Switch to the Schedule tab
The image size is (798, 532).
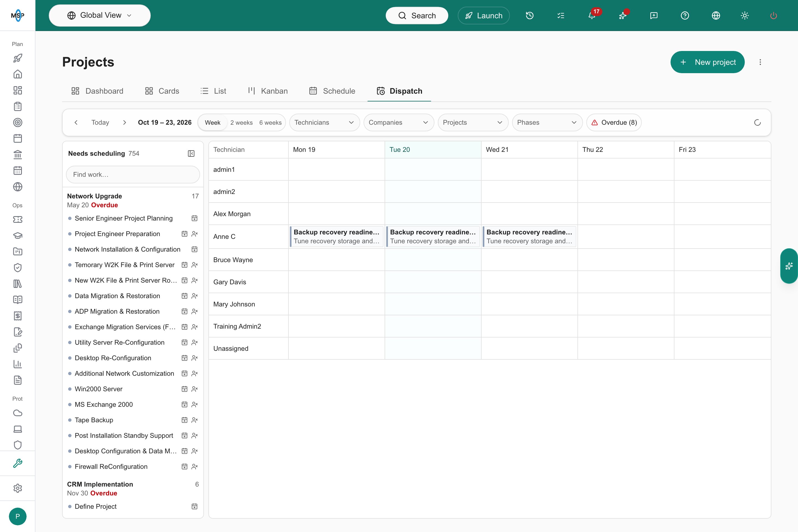[x=332, y=91]
